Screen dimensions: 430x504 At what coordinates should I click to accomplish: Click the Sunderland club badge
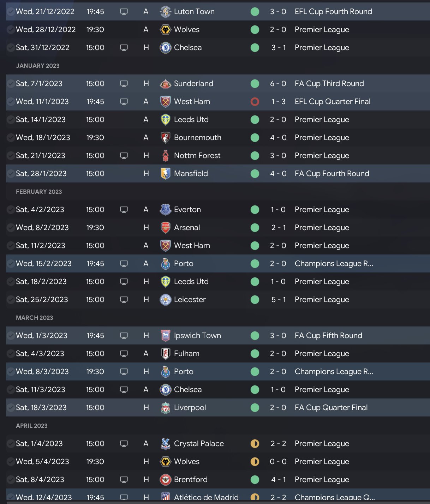click(x=165, y=84)
